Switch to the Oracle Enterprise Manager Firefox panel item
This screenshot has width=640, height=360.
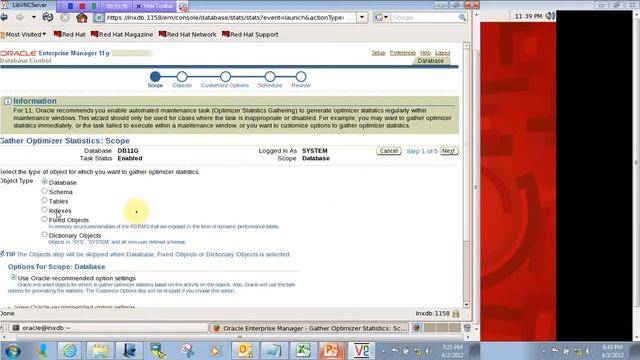[309, 328]
